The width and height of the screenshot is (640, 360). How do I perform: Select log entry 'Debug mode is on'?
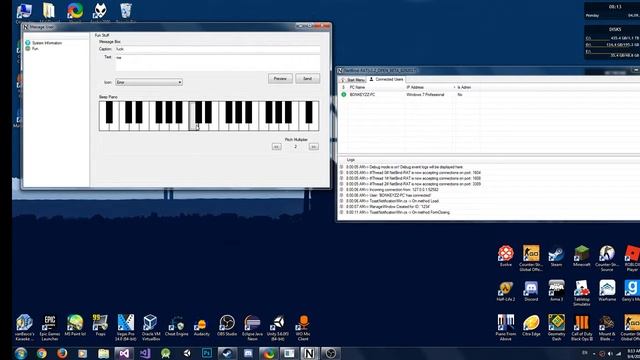[x=404, y=167]
